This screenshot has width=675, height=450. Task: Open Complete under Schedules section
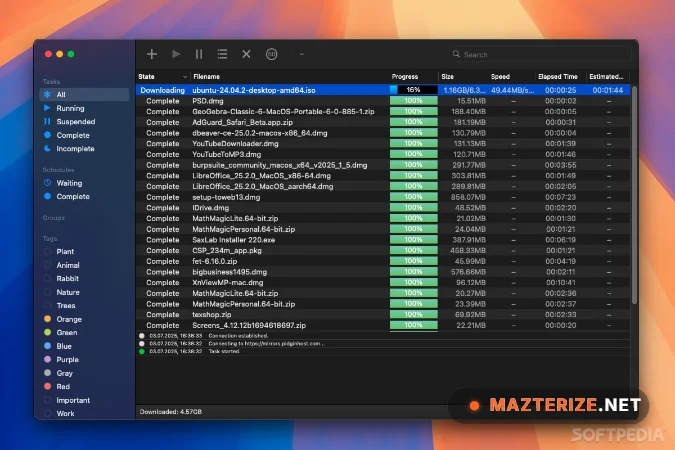click(x=84, y=196)
